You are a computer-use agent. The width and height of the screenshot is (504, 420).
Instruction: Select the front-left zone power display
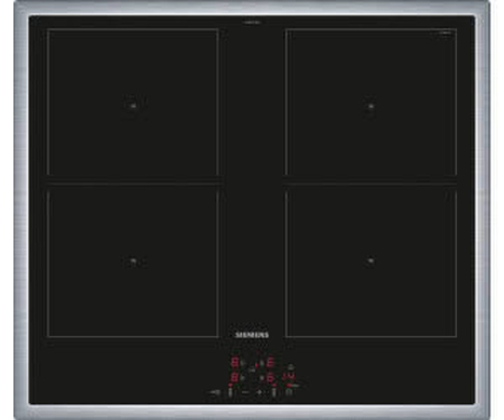coord(234,377)
